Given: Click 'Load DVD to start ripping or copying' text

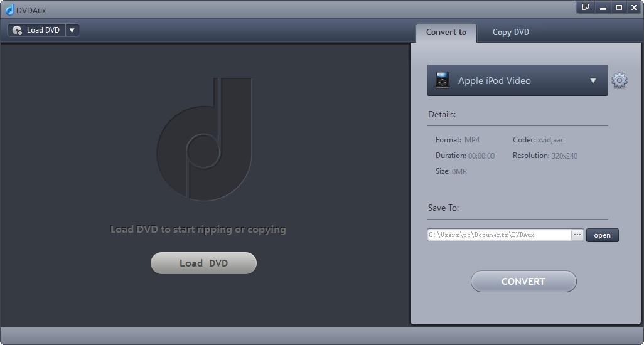Looking at the screenshot, I should click(x=198, y=230).
